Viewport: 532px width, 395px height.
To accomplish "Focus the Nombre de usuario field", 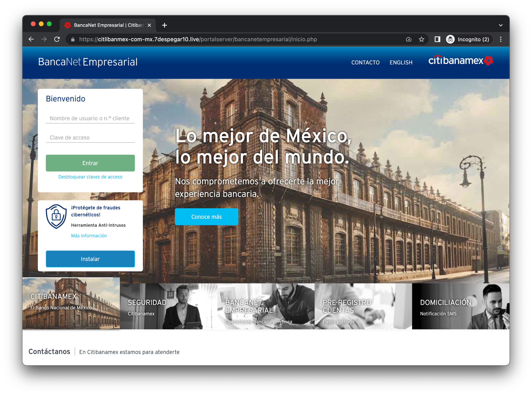I will click(x=90, y=118).
